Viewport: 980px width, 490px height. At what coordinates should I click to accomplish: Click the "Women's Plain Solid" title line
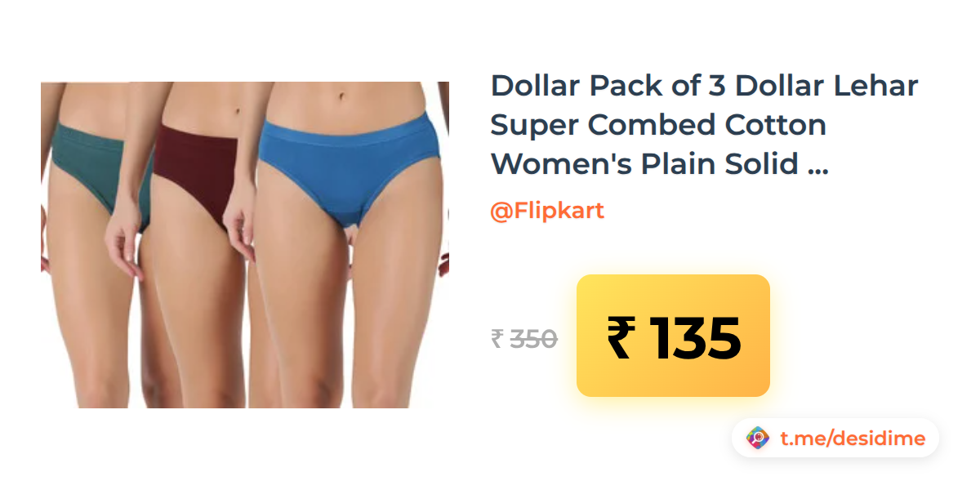(x=644, y=163)
